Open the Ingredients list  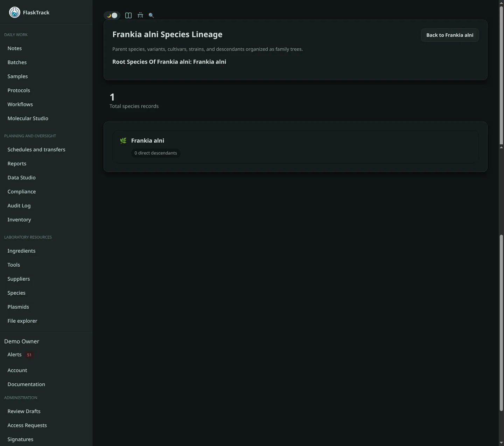pyautogui.click(x=21, y=251)
